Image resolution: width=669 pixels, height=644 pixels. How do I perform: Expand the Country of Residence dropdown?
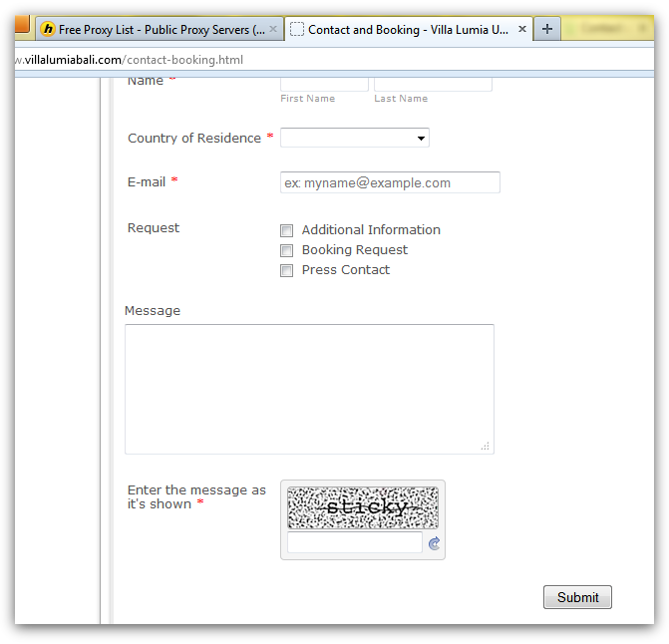pos(355,139)
